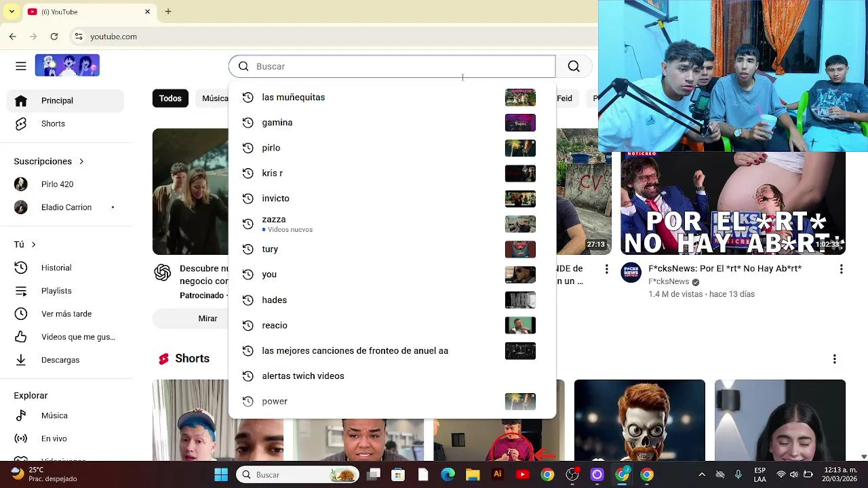Choose 'las mejores canciones de fronteo' suggestion
868x488 pixels.
tap(392, 350)
